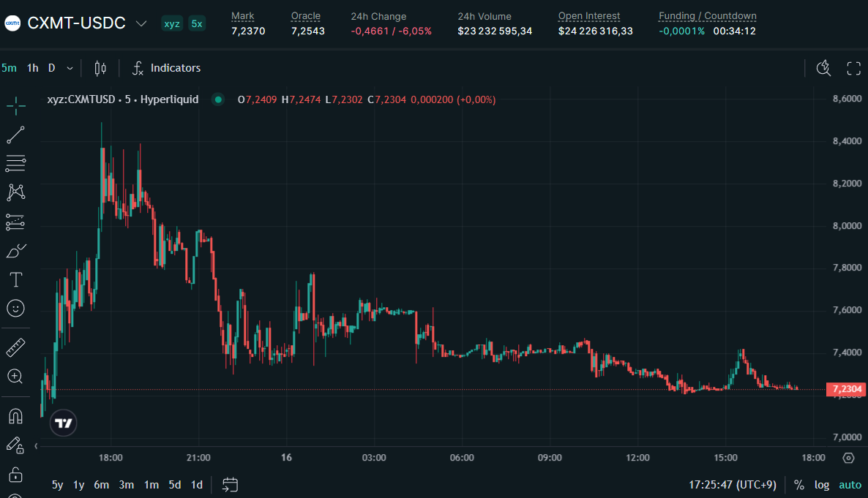Screen dimensions: 868x498
Task: Click the funding rate -0,0001% value
Action: click(681, 31)
